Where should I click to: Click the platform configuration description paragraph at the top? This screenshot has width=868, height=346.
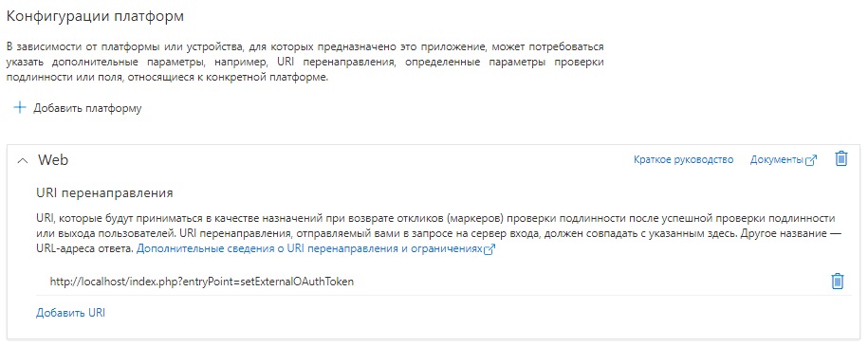click(305, 62)
